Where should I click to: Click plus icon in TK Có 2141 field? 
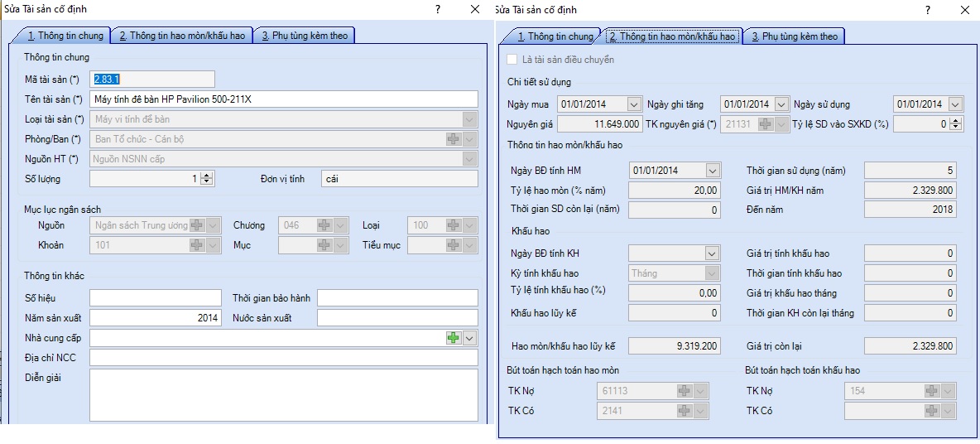[684, 410]
